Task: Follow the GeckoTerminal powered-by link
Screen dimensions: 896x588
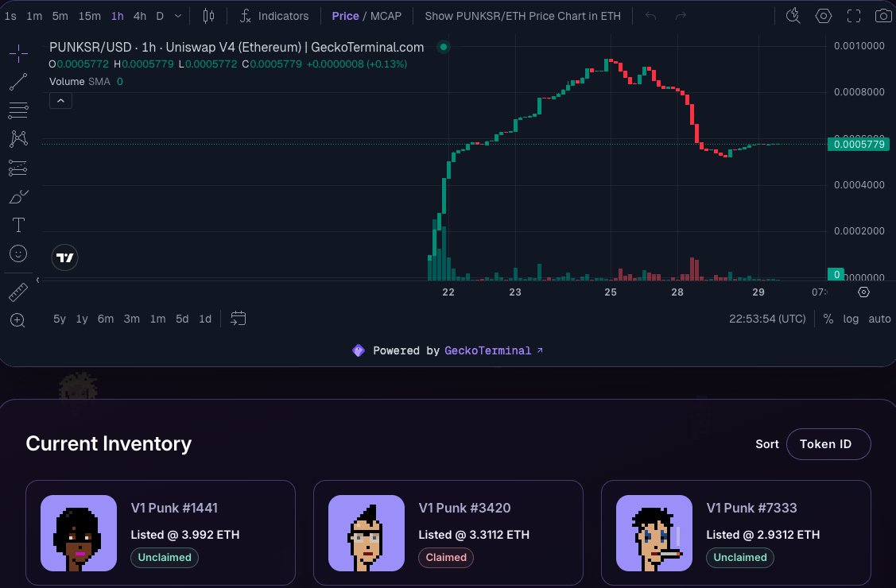Action: coord(494,350)
